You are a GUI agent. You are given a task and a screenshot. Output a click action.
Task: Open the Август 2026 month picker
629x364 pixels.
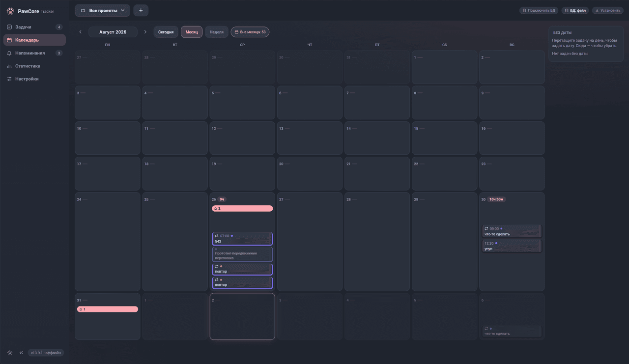113,32
